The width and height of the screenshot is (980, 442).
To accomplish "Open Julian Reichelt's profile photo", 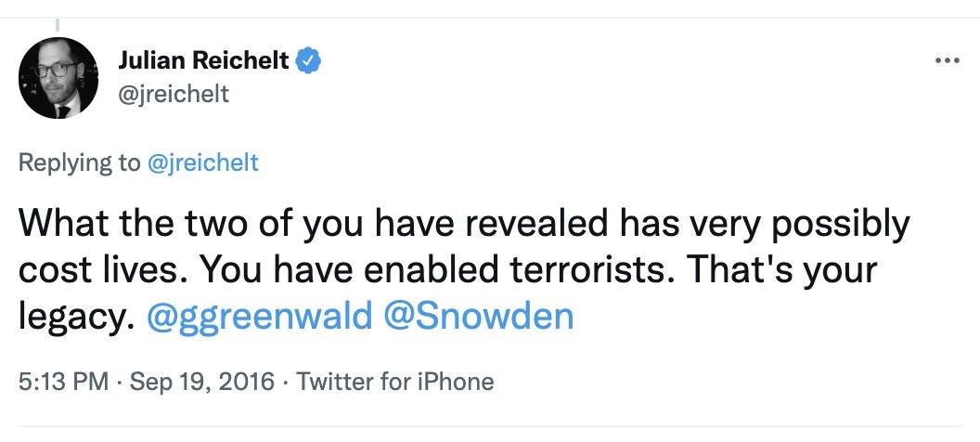I will [x=59, y=78].
